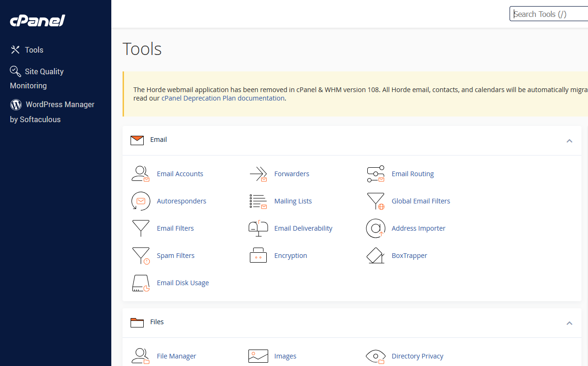Open the Email Deliverability mailbox icon
588x366 pixels.
coord(258,228)
